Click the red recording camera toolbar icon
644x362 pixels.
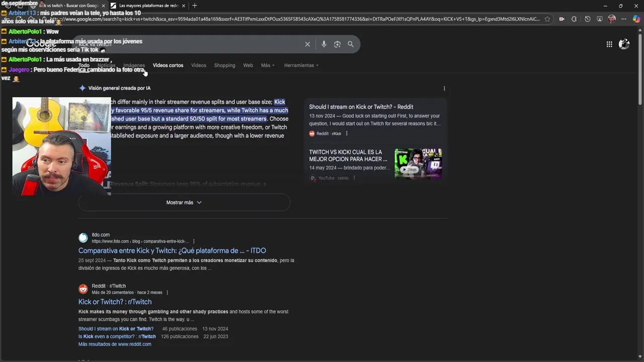tap(561, 19)
